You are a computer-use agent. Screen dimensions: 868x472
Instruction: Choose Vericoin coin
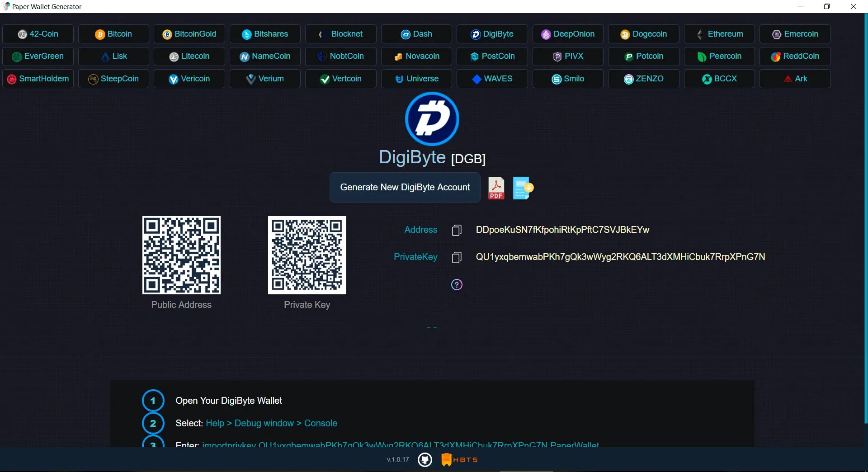(x=189, y=79)
